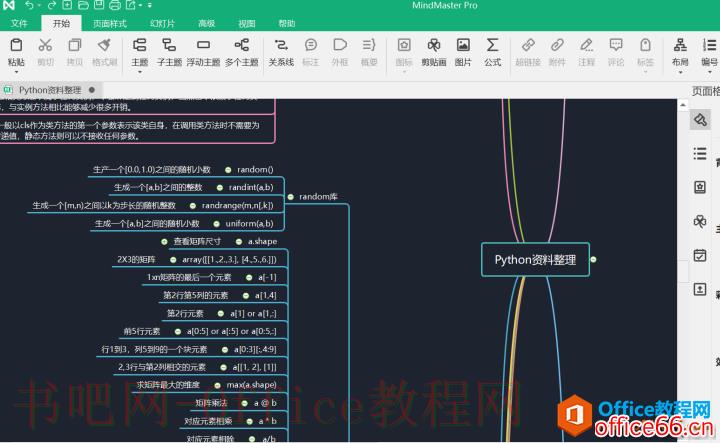Viewport: 720px width, 443px height.
Task: Expand the dropdown arrow under 标签
Action: coord(645,72)
